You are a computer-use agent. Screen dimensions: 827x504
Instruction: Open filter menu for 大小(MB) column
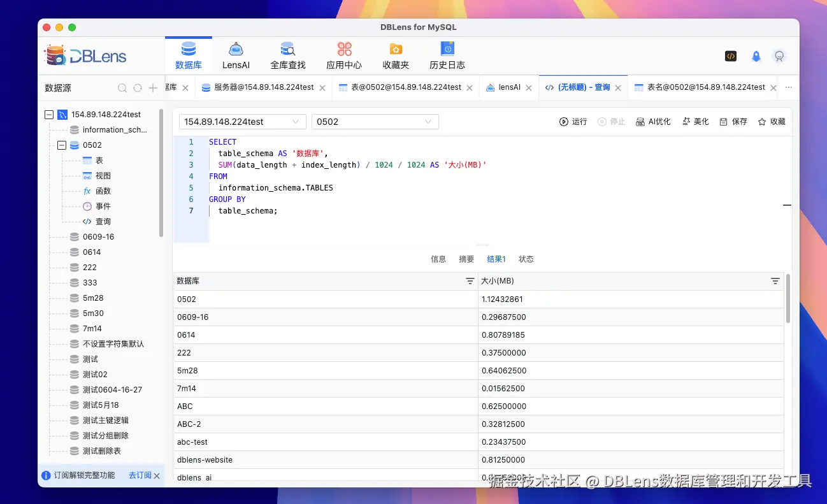tap(775, 281)
